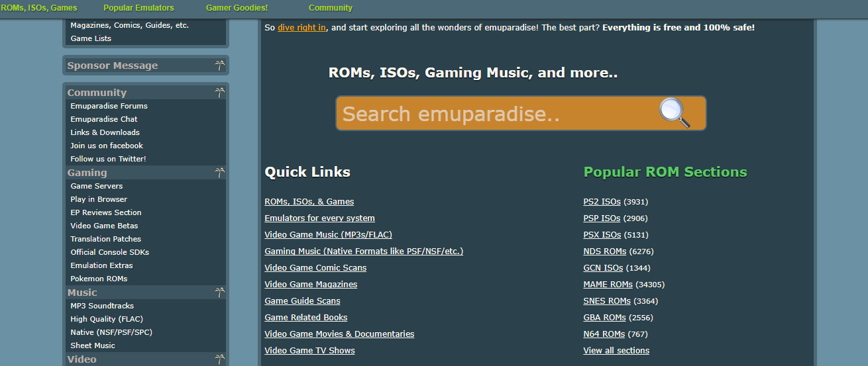Open the Community top menu
868x366 pixels.
click(x=331, y=8)
